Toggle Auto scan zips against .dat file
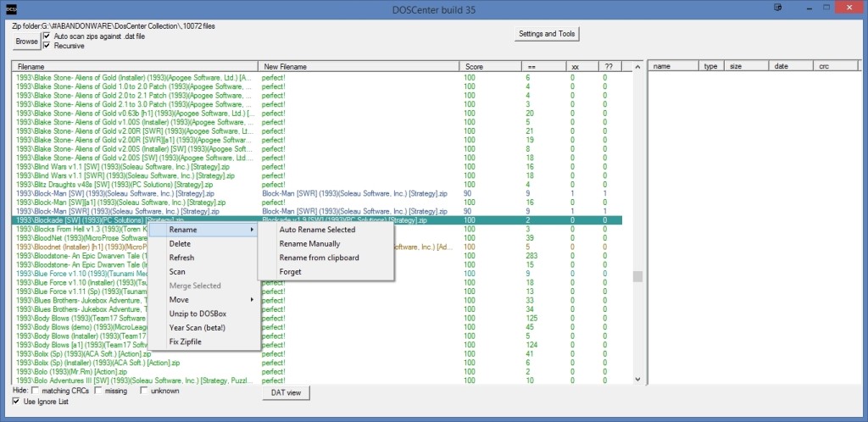Viewport: 868px width, 422px height. coord(47,36)
